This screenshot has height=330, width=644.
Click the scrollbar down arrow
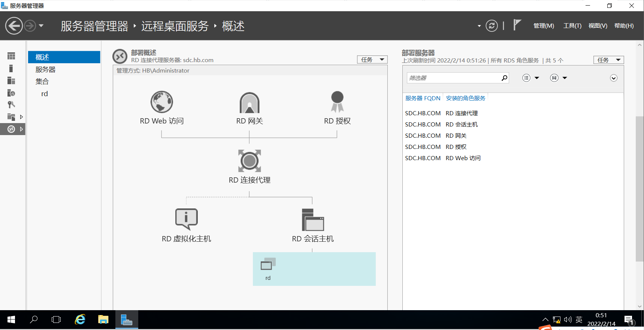(x=640, y=306)
